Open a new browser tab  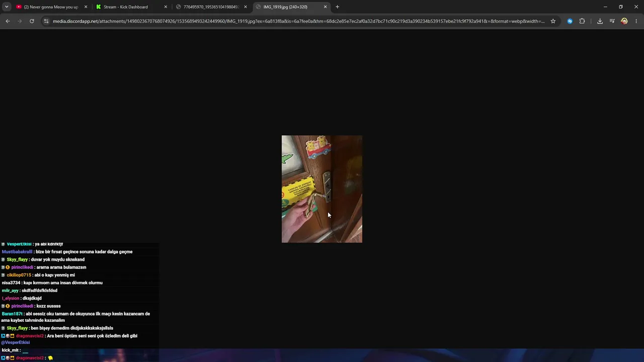point(337,7)
